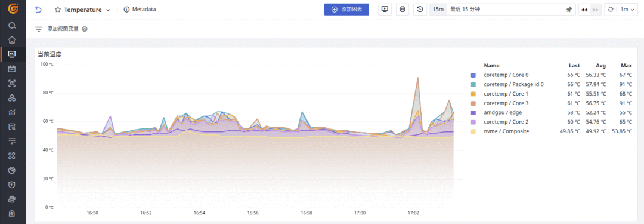Open the Metadata info link
644x224 pixels.
point(140,9)
